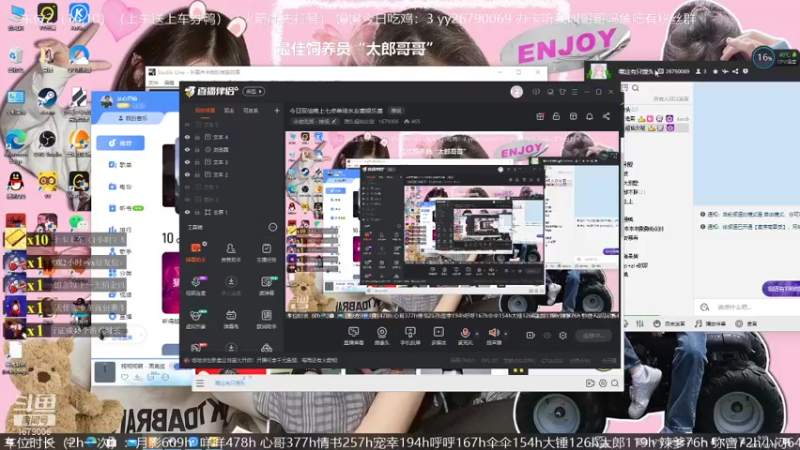Open the 主播任务 tool icon
Screen dimensions: 800x450
click(x=266, y=252)
